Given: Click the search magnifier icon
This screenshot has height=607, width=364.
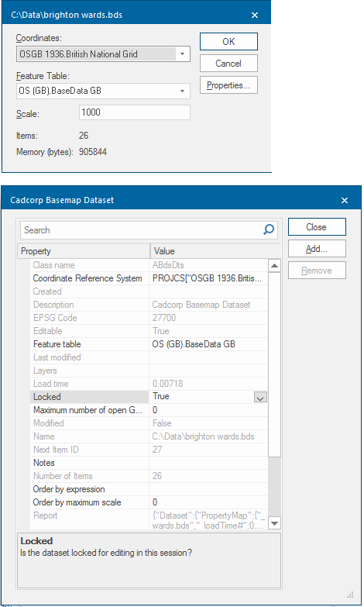Looking at the screenshot, I should (269, 229).
